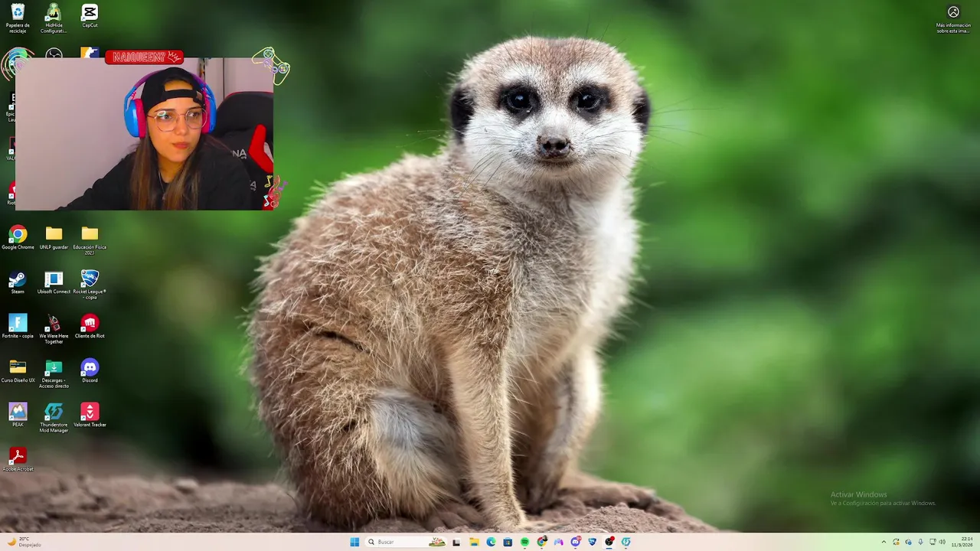Switch to OBS Studio in the taskbar
The height and width of the screenshot is (551, 980).
click(609, 542)
